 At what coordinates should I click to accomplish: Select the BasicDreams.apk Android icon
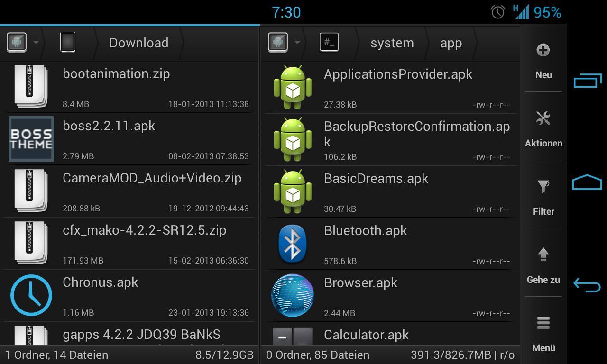(x=293, y=191)
